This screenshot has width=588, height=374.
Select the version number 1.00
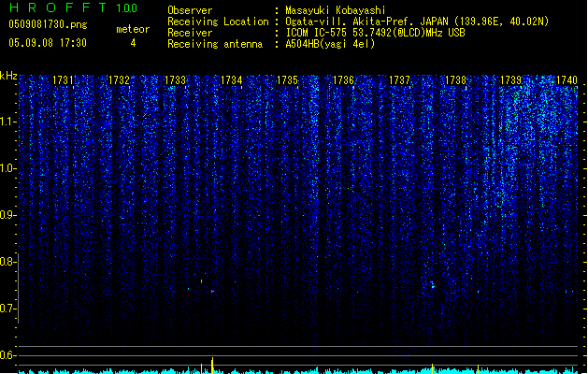(x=127, y=8)
